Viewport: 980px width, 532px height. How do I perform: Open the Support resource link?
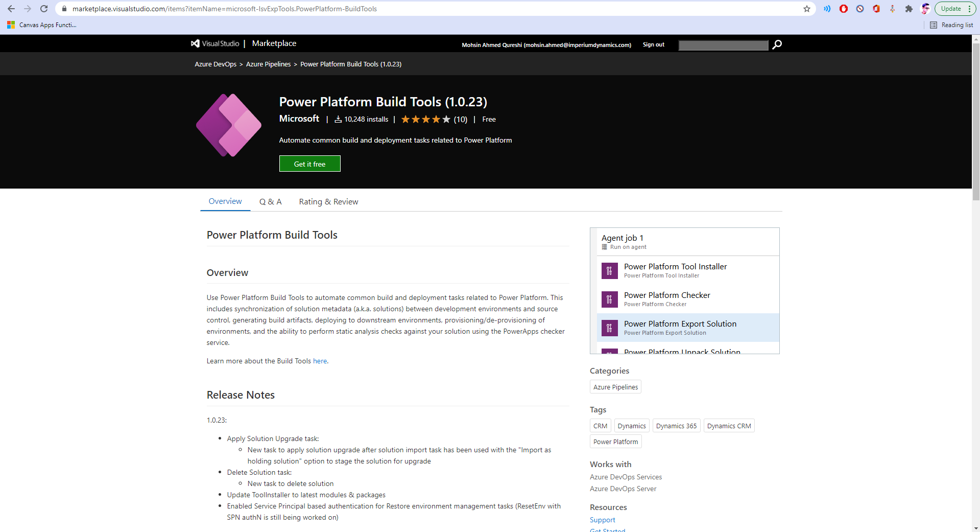pyautogui.click(x=602, y=519)
